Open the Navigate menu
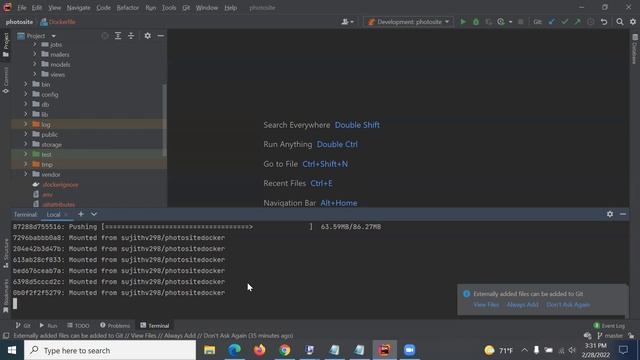Viewport: 640px width, 360px height. point(78,8)
